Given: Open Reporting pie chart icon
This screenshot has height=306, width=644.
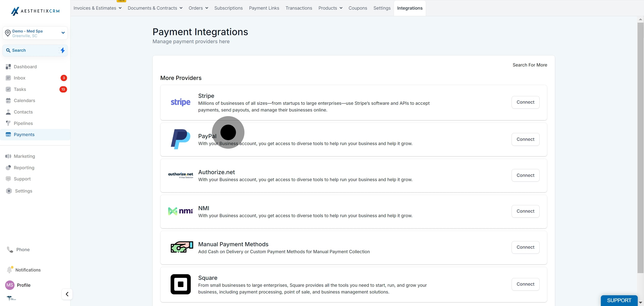Looking at the screenshot, I should coord(8,168).
